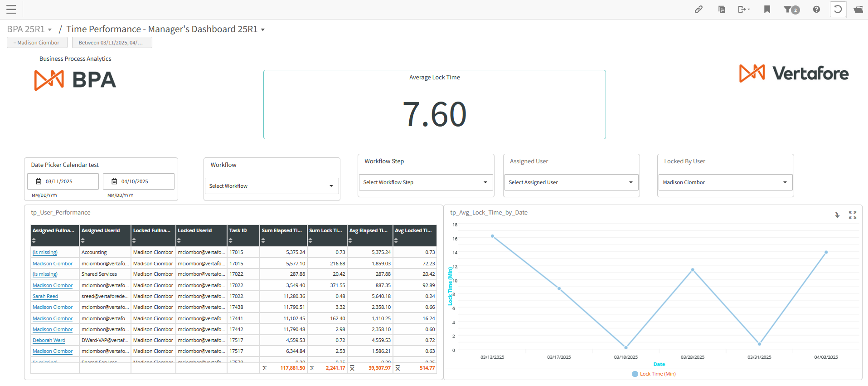Viewport: 868px width, 386px height.
Task: Click the '= Madison Ciombor' filter chip
Action: click(x=37, y=43)
